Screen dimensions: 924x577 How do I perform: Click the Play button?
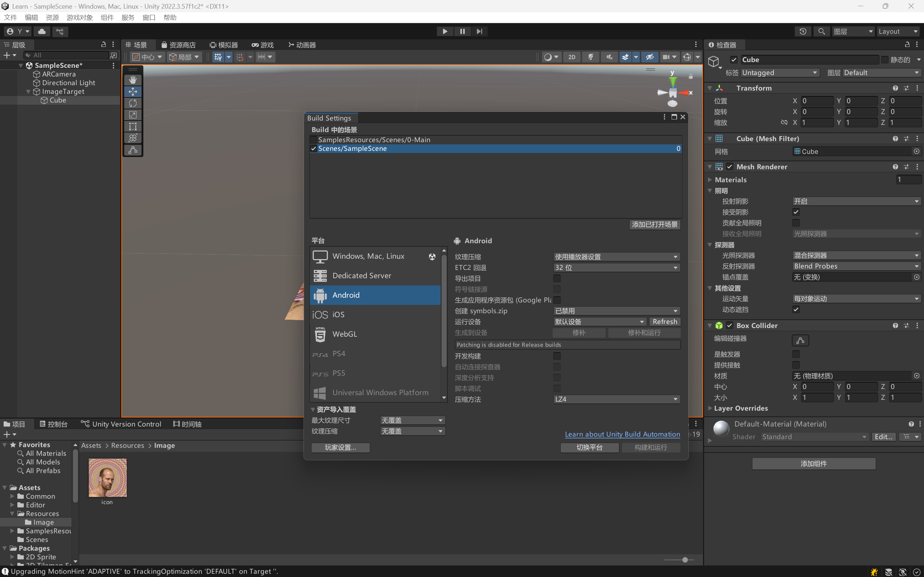445,31
